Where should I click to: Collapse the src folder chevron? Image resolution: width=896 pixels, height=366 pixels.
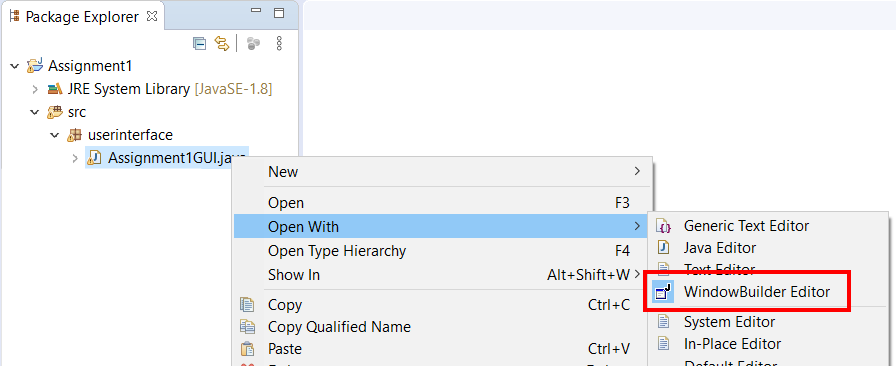tap(35, 112)
